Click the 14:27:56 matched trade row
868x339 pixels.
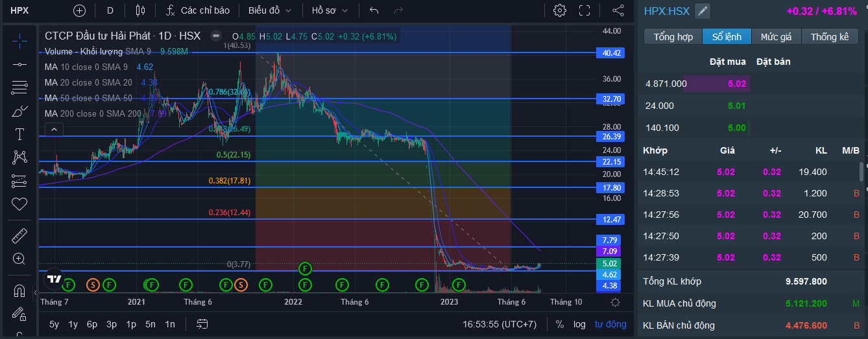[x=751, y=215]
